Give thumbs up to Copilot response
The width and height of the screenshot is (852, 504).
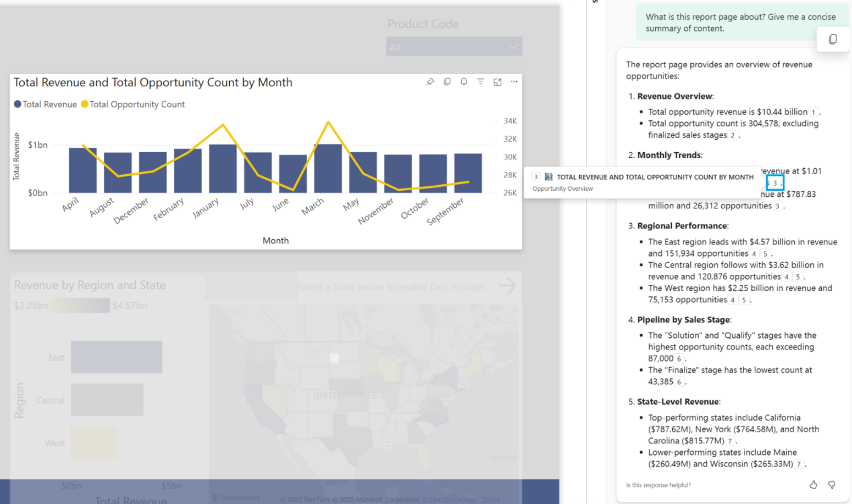(x=814, y=485)
